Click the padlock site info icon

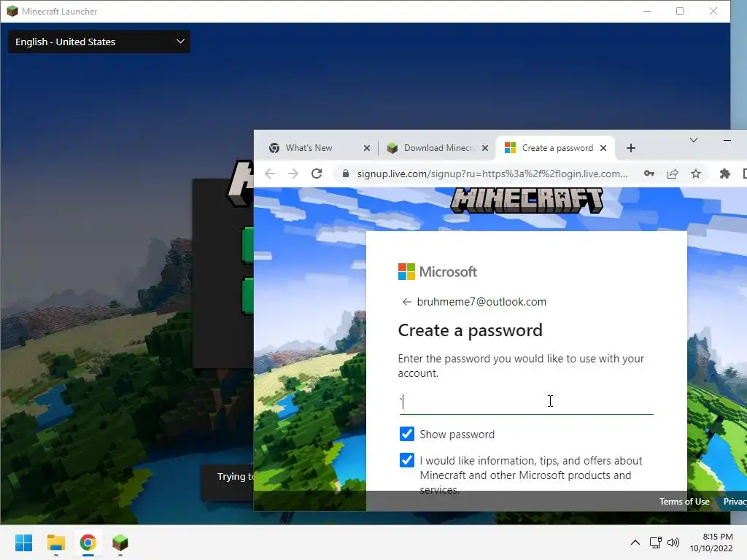(x=345, y=174)
